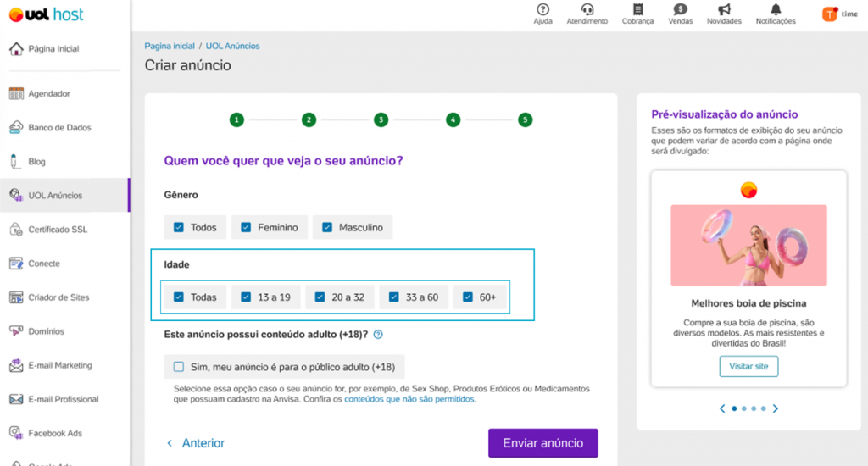Toggle the 33 a 60 age checkbox
The width and height of the screenshot is (868, 466).
click(x=393, y=297)
